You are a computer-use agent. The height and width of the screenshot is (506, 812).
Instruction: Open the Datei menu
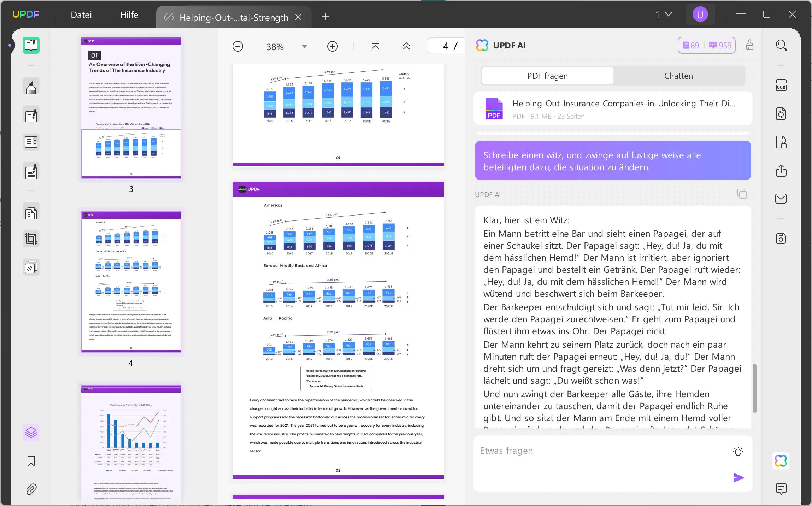tap(81, 14)
